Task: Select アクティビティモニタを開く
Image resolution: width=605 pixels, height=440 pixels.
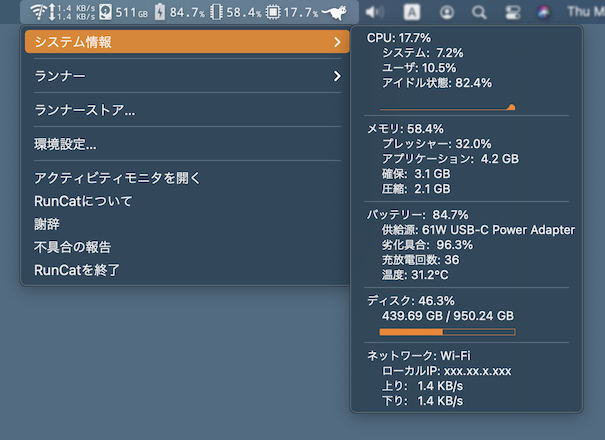Action: coord(118,178)
